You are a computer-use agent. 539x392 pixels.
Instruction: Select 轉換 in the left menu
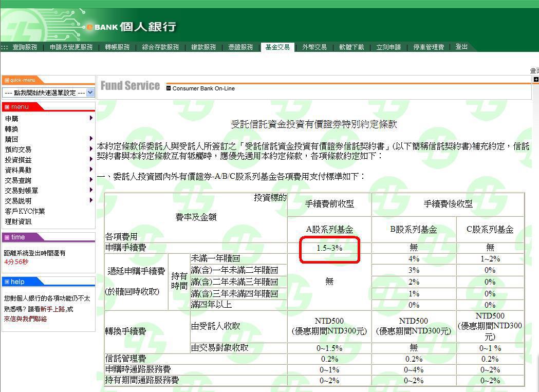pyautogui.click(x=11, y=129)
